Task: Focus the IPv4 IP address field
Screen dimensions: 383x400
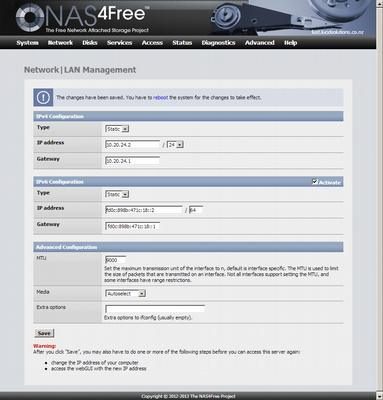Action: click(133, 145)
